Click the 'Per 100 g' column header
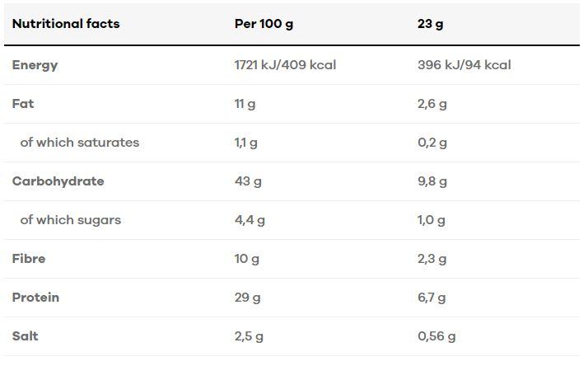 tap(264, 24)
